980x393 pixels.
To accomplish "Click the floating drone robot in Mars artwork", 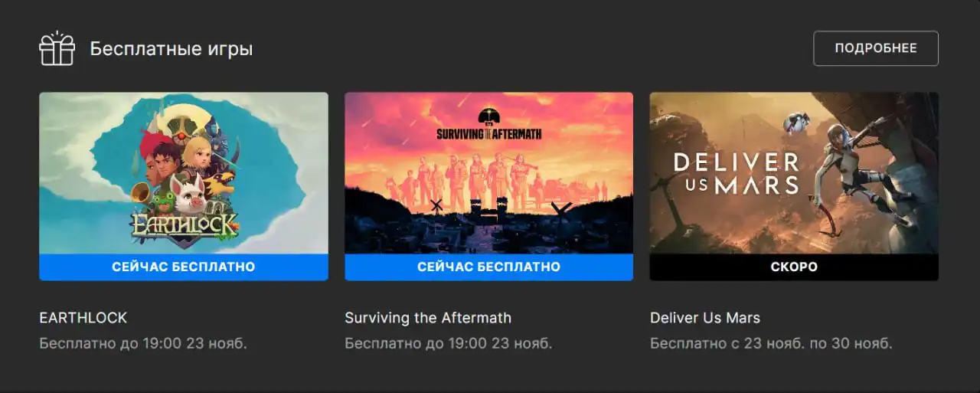I will pyautogui.click(x=797, y=123).
